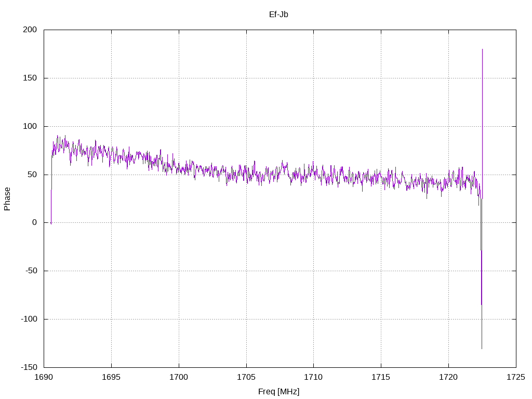Image resolution: width=532 pixels, height=399 pixels.
Task: Click the x-axis tick value 1690
Action: (x=44, y=377)
